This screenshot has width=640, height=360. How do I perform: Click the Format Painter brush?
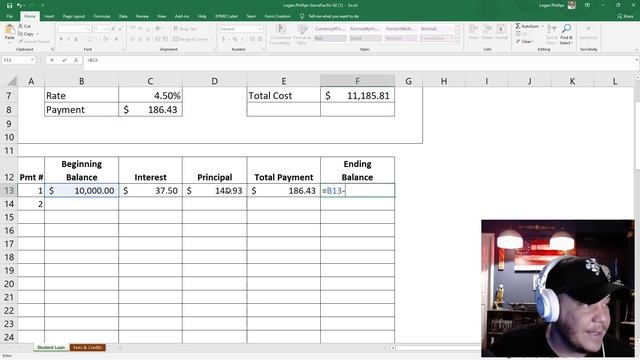point(33,42)
